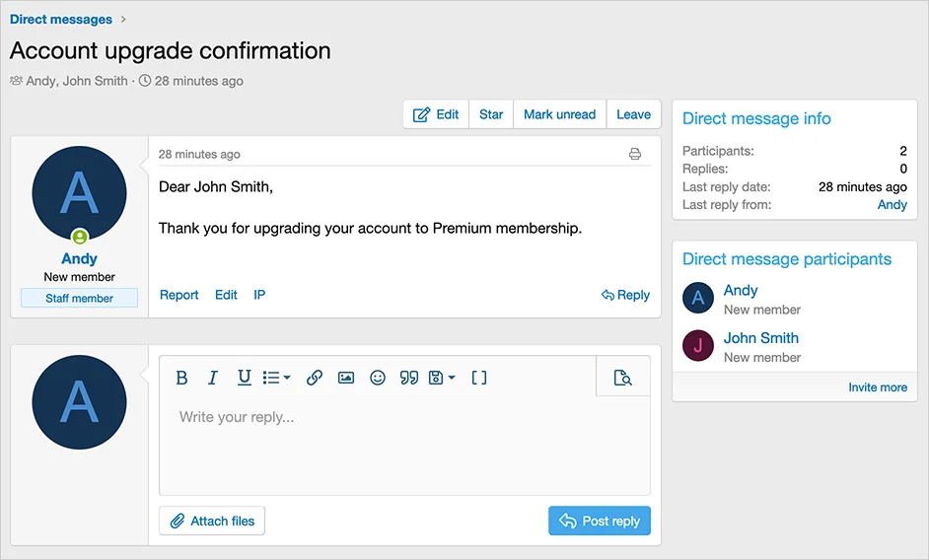Select Mark unread in the action bar
Viewport: 929px width, 560px height.
point(559,114)
